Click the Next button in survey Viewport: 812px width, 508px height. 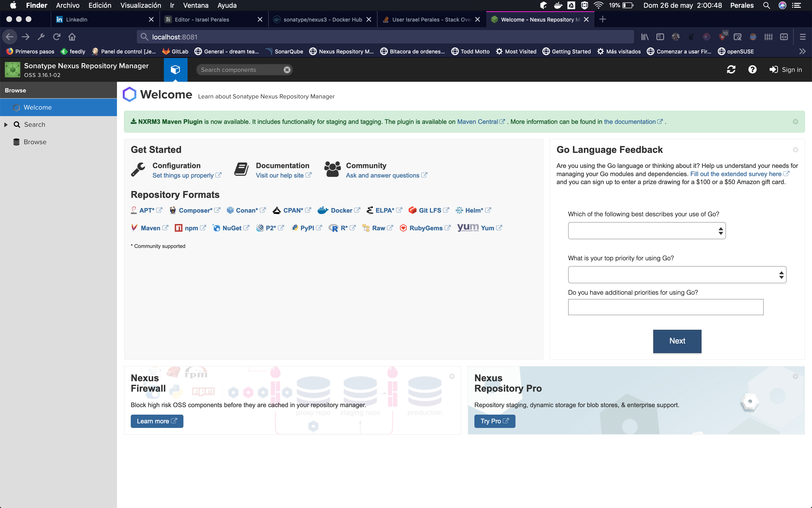(x=677, y=341)
